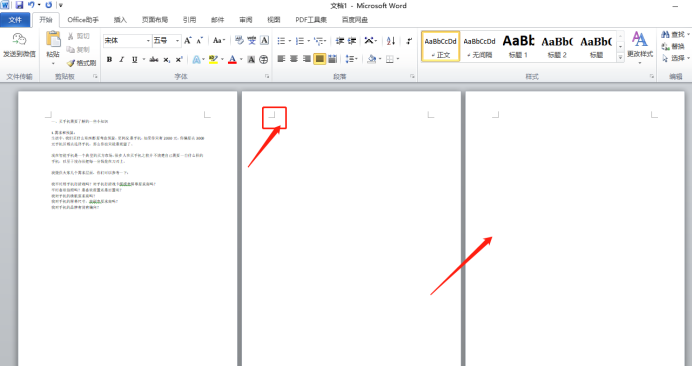Click the Format Painter (格式刷) icon
Image resolution: width=692 pixels, height=366 pixels.
tap(71, 63)
